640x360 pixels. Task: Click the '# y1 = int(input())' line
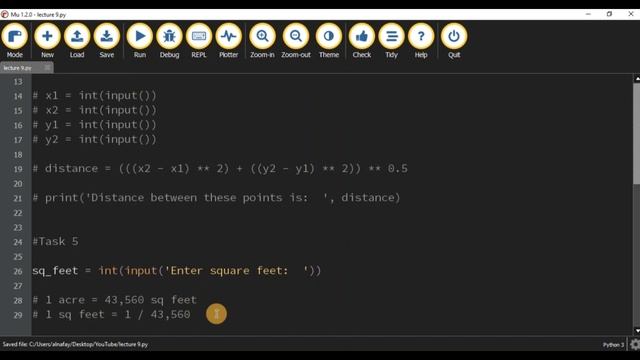tap(95, 125)
